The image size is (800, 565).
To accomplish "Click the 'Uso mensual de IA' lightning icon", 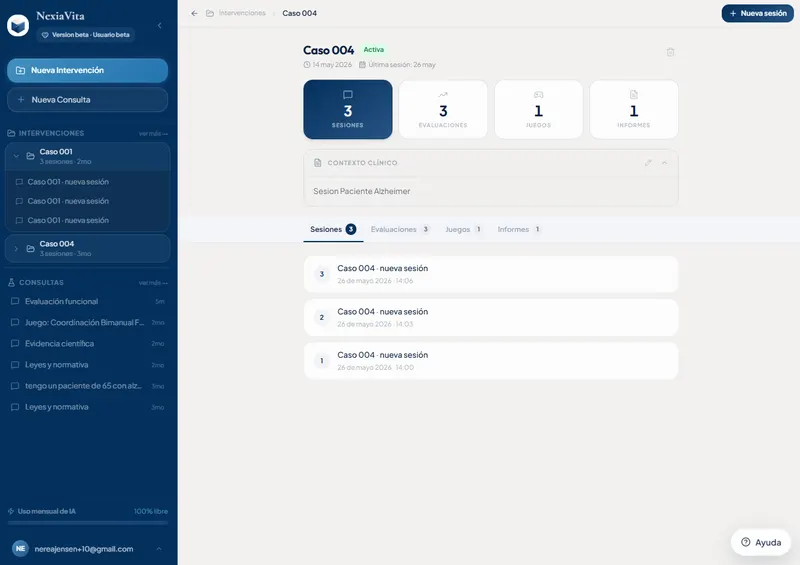I will [x=11, y=511].
